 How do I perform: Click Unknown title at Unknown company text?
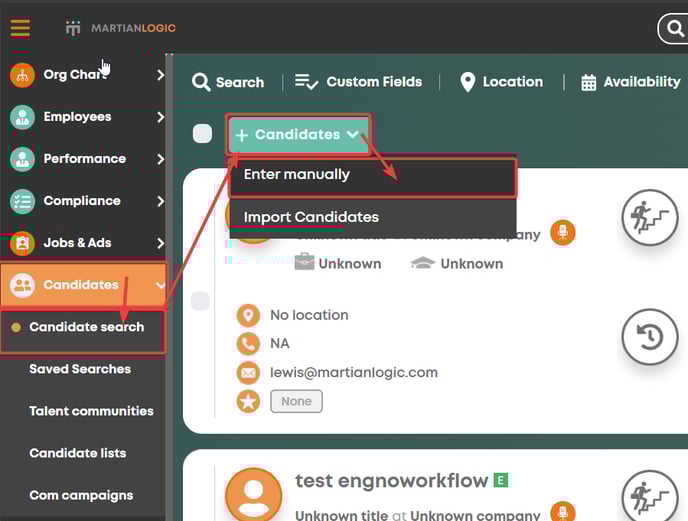(417, 515)
